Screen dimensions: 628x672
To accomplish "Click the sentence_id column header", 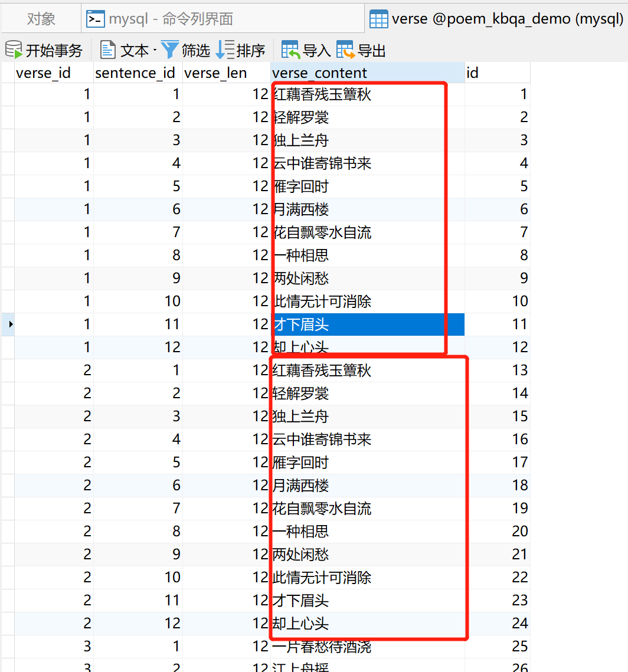I will point(135,73).
